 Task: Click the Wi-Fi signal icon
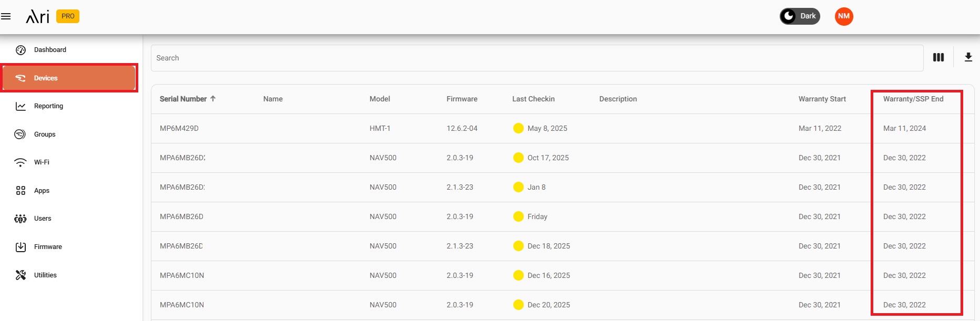point(21,162)
